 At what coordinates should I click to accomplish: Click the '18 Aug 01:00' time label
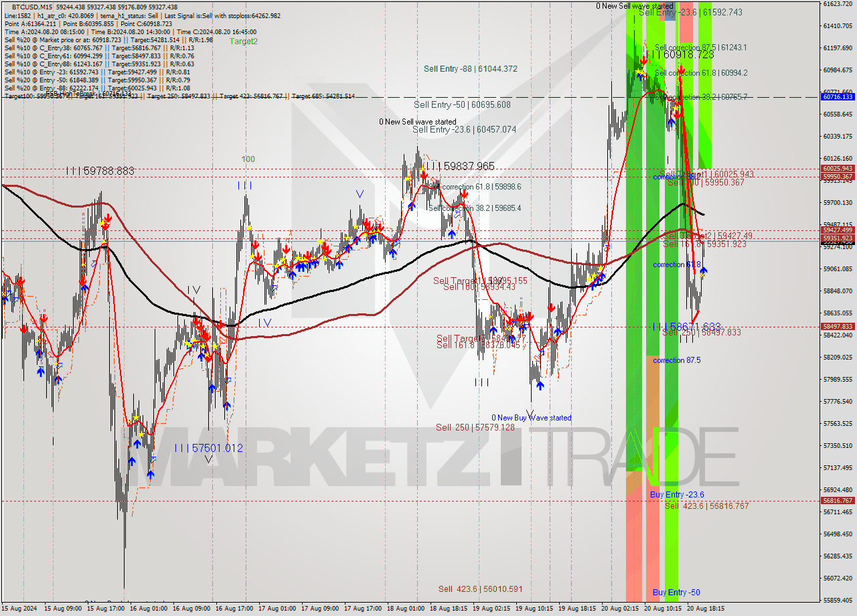406,609
